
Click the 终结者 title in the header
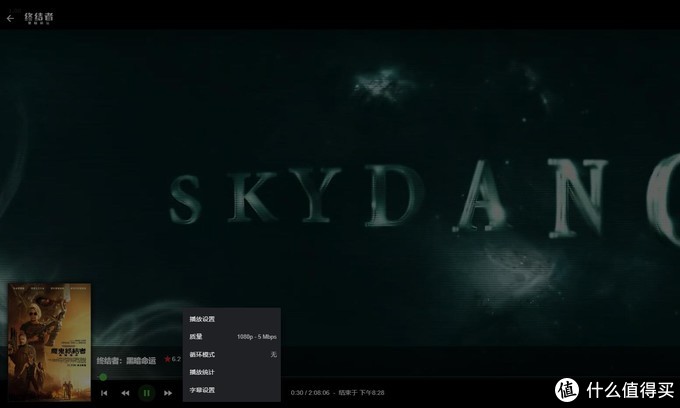tap(39, 17)
